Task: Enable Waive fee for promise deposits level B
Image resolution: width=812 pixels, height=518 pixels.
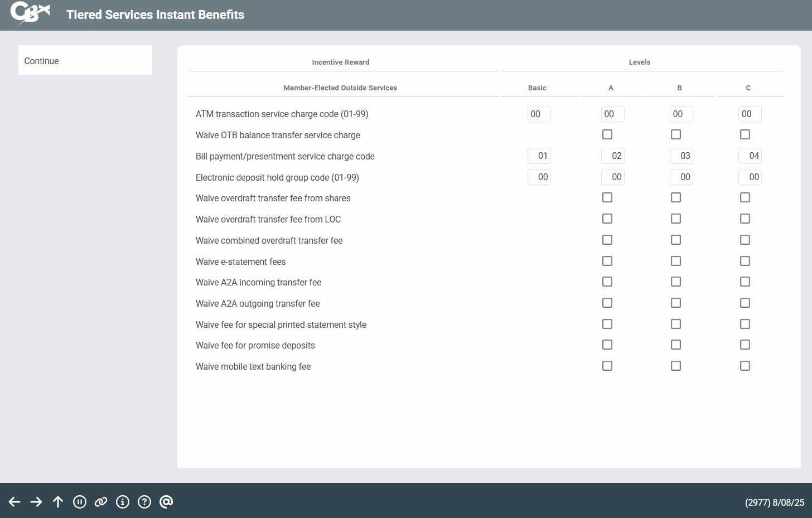Action: 676,345
